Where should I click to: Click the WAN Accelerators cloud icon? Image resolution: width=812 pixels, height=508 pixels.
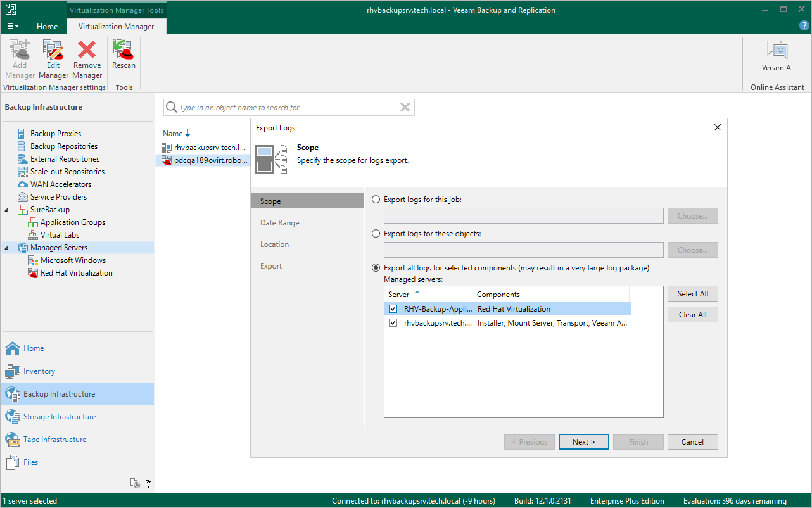pos(23,184)
